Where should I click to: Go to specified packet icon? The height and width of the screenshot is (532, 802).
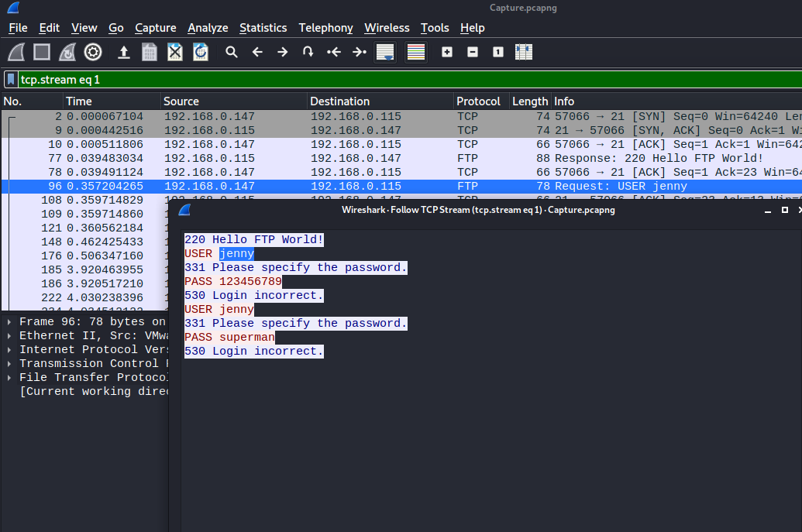point(308,52)
